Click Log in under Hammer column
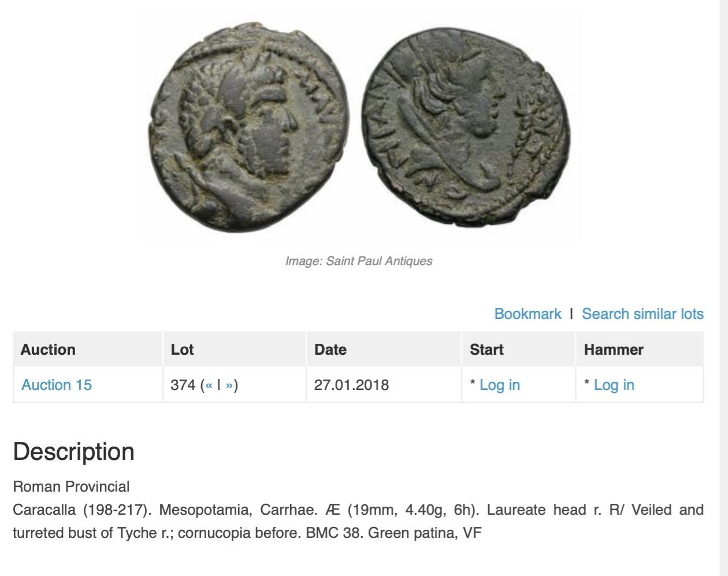Image resolution: width=728 pixels, height=576 pixels. (x=614, y=385)
